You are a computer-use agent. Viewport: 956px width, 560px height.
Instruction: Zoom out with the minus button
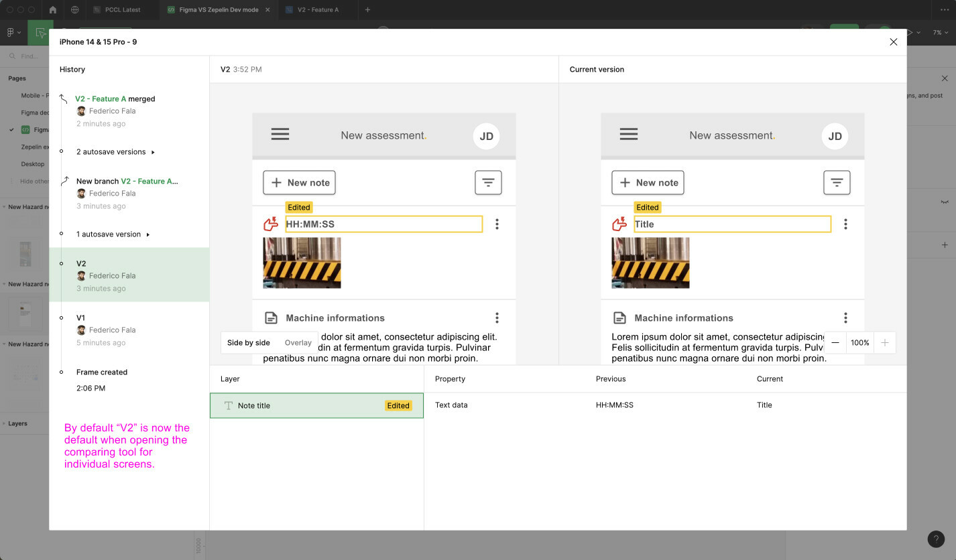tap(835, 342)
